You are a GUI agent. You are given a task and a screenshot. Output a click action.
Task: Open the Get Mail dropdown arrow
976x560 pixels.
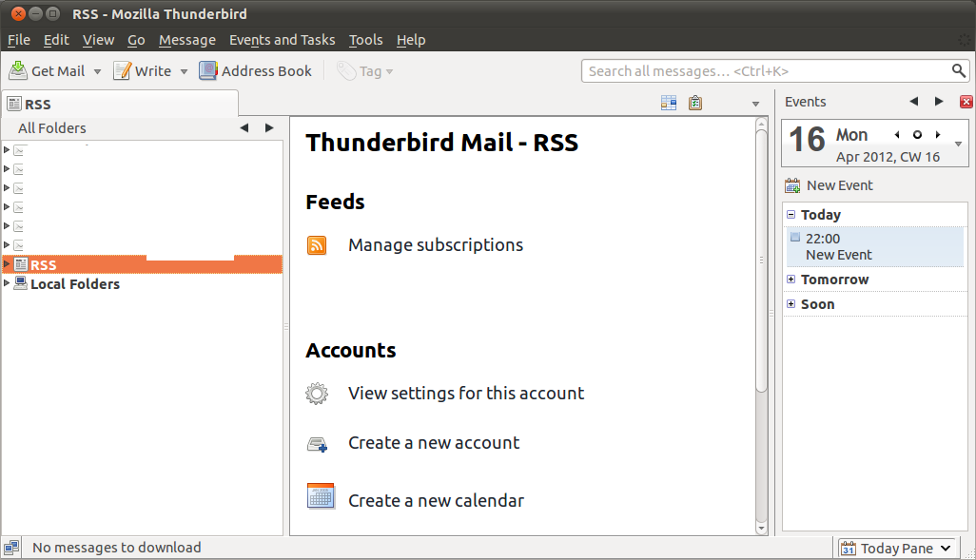(x=97, y=71)
